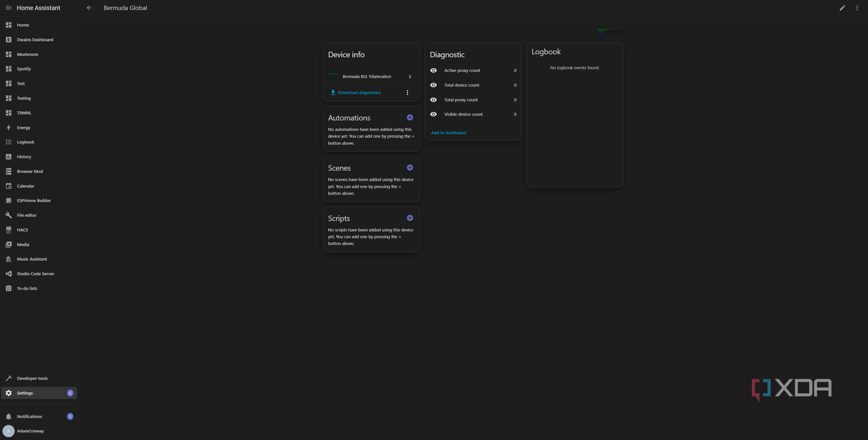This screenshot has width=868, height=440.
Task: Open Spotify dashboard icon
Action: pyautogui.click(x=9, y=69)
